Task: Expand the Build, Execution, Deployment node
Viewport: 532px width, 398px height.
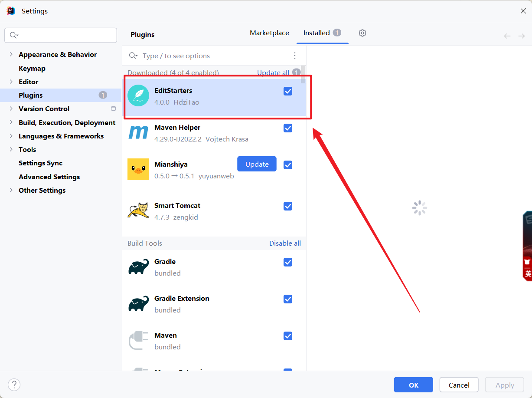Action: coord(11,123)
